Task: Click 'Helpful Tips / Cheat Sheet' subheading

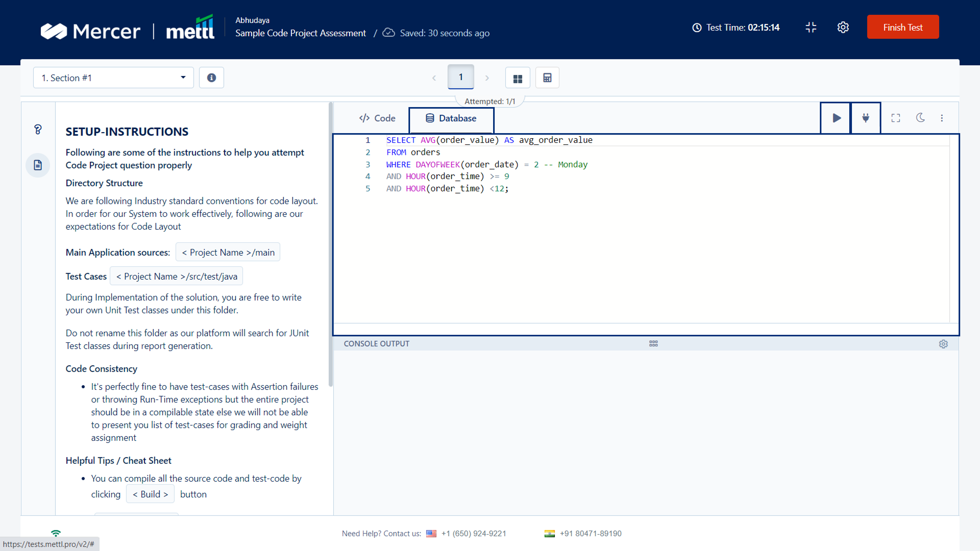Action: 118,460
